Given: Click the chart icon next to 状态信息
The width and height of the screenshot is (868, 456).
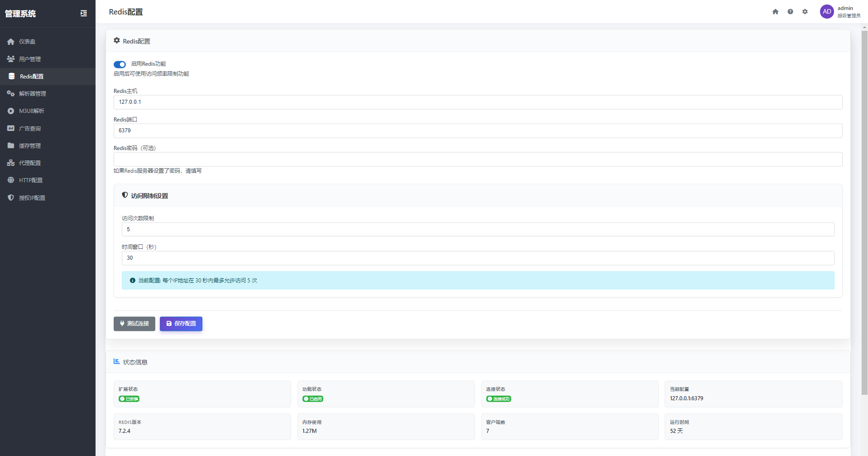Looking at the screenshot, I should (117, 362).
